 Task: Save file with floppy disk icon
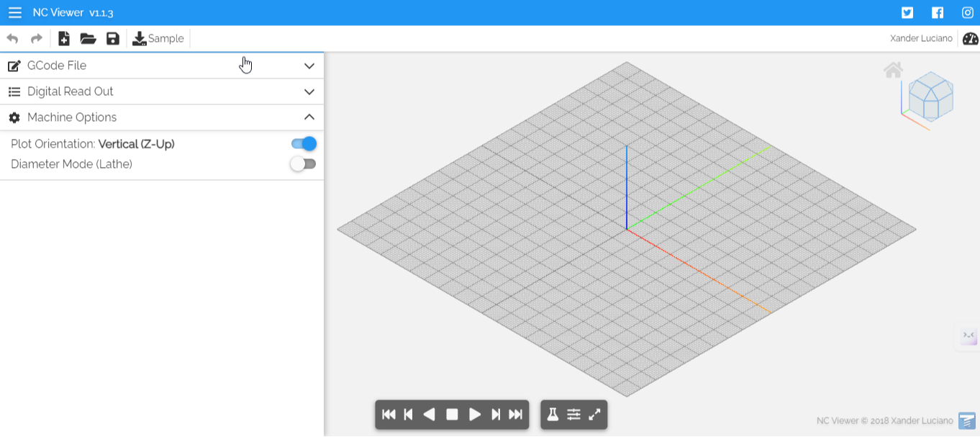click(x=113, y=39)
